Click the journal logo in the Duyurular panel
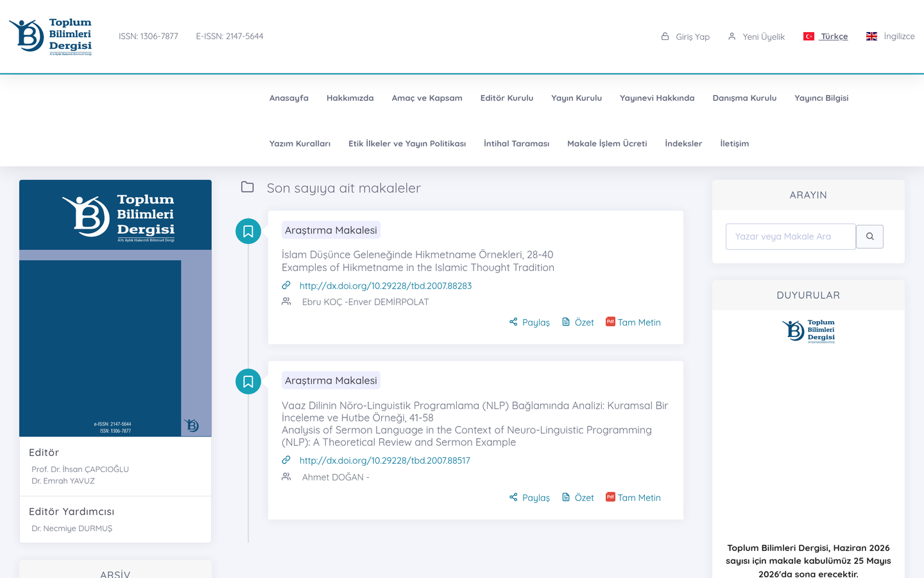Viewport: 924px width, 578px height. coord(809,331)
